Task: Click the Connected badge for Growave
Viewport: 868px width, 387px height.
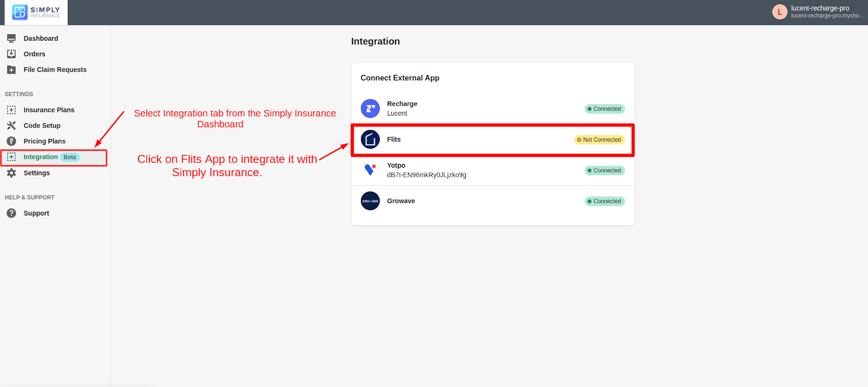Action: point(605,201)
